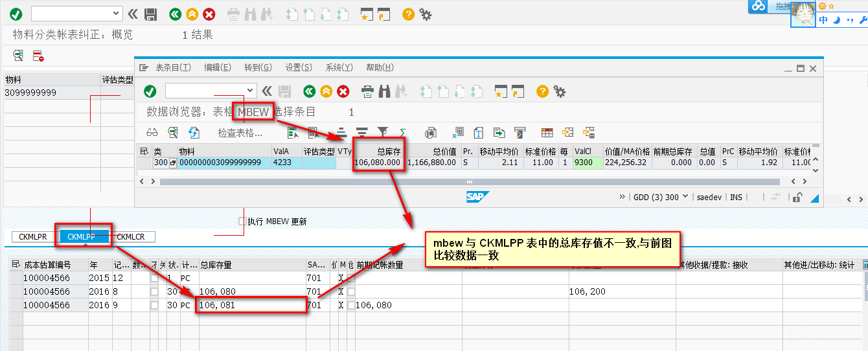Click the green Enter checkmark in the main window

[16, 14]
